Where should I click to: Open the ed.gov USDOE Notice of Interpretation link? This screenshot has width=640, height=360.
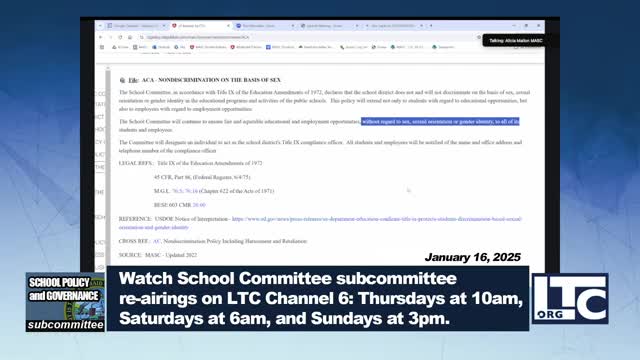(x=320, y=223)
